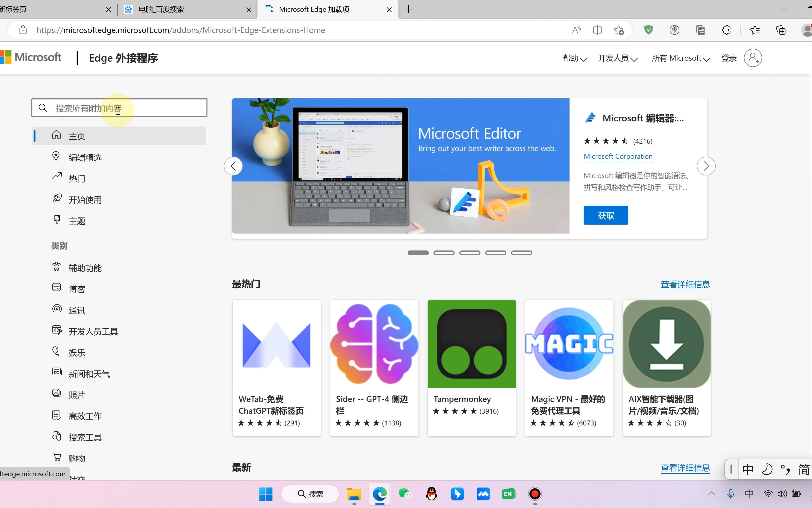The width and height of the screenshot is (812, 508).
Task: Open 查看详细信息 for 最热门
Action: pos(685,285)
